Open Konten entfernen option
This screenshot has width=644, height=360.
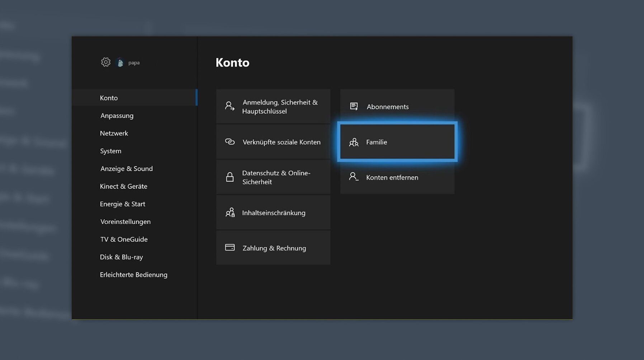pyautogui.click(x=397, y=177)
